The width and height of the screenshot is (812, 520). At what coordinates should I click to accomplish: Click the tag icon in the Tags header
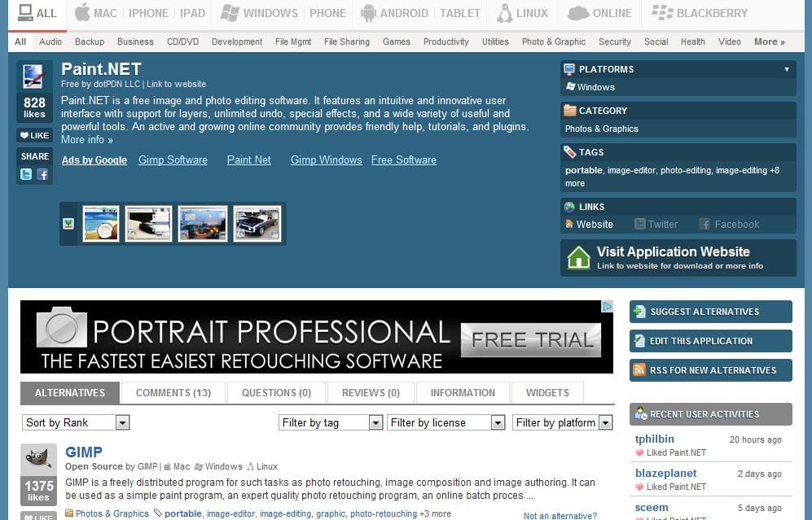[x=569, y=151]
